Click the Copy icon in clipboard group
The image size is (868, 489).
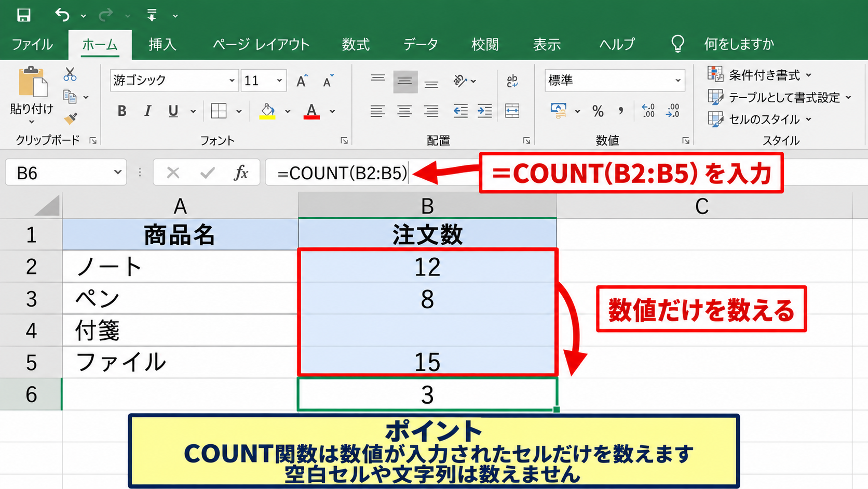click(x=70, y=97)
